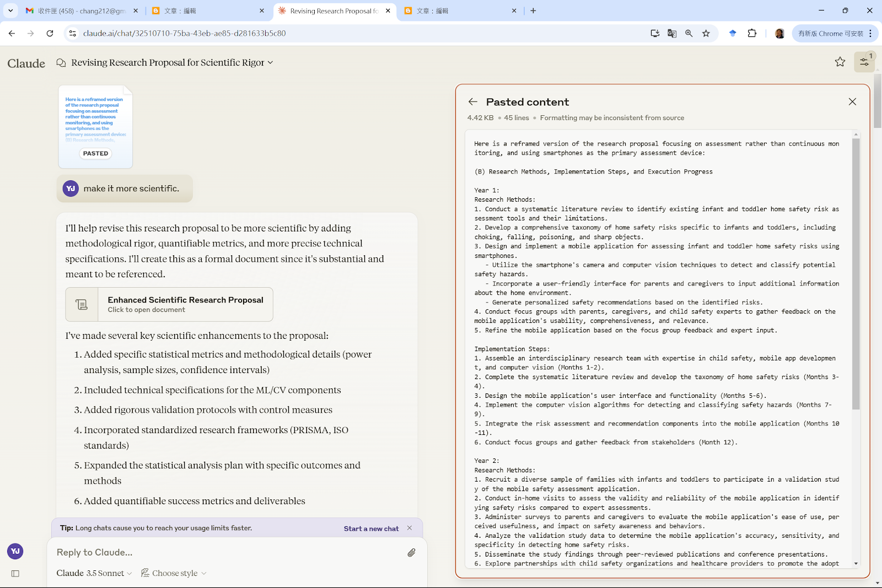Click the install app icon in address bar
882x588 pixels.
(x=655, y=34)
